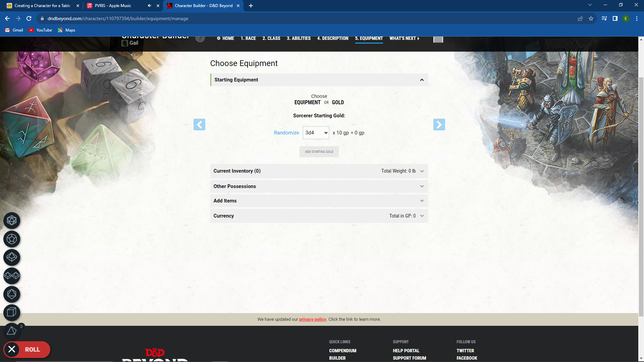Viewport: 644px width, 362px height.
Task: Navigate back in browser
Action: [7, 18]
